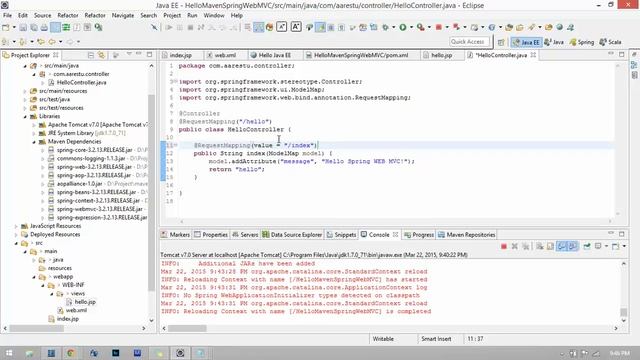Click Link with Editor icon in Project Explorer

point(101,55)
